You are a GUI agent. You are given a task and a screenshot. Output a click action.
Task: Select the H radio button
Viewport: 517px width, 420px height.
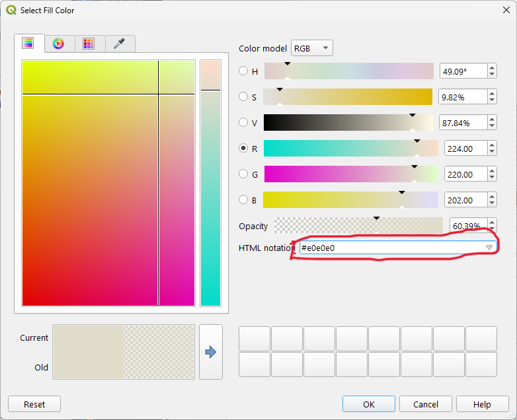[243, 71]
